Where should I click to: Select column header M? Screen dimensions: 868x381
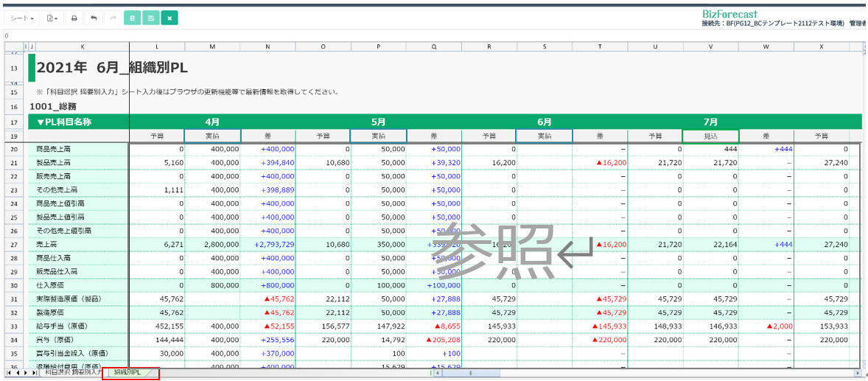(212, 47)
